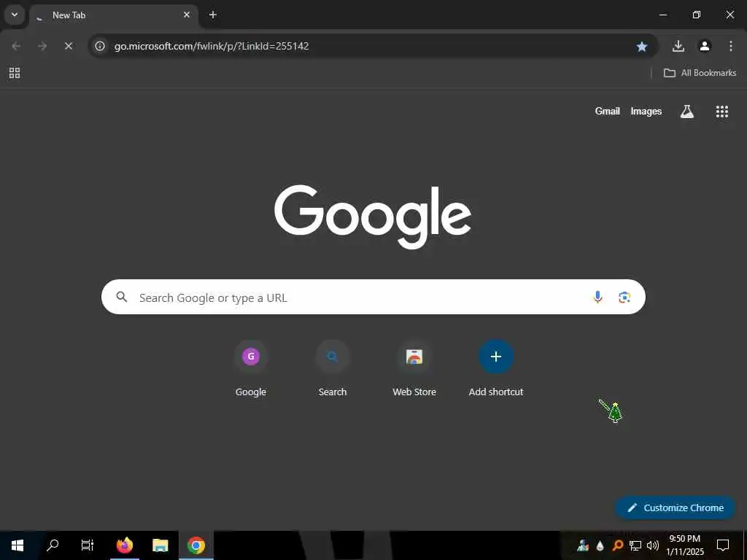Open a new tab with plus button

pyautogui.click(x=213, y=15)
